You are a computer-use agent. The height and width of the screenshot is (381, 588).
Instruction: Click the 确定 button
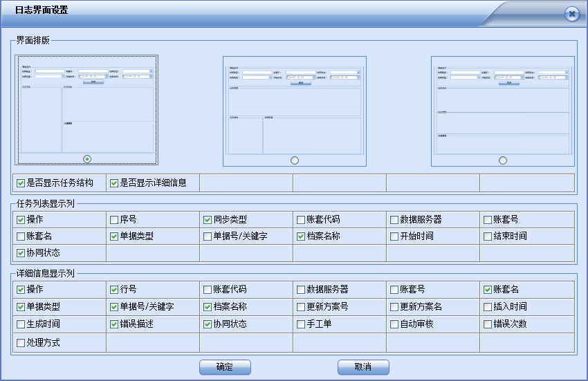coord(224,367)
